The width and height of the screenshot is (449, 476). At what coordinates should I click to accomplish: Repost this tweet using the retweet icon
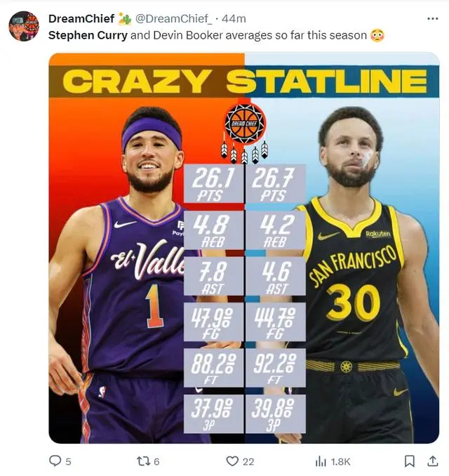click(x=142, y=461)
